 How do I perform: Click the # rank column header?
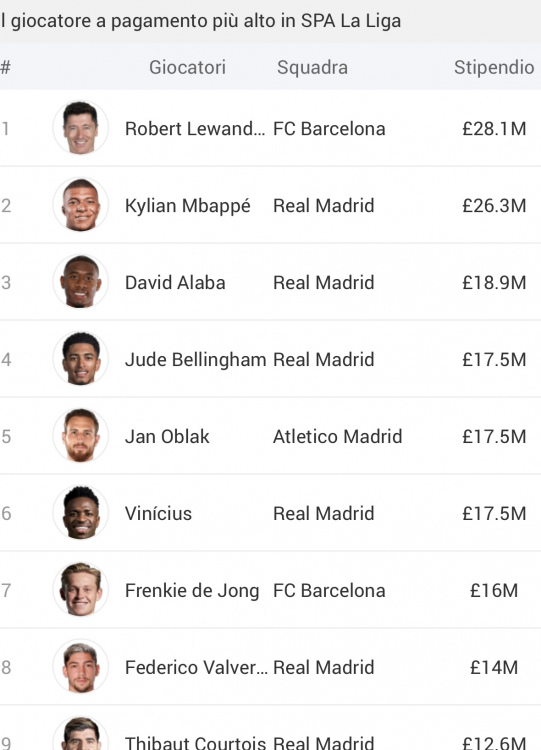[5, 67]
